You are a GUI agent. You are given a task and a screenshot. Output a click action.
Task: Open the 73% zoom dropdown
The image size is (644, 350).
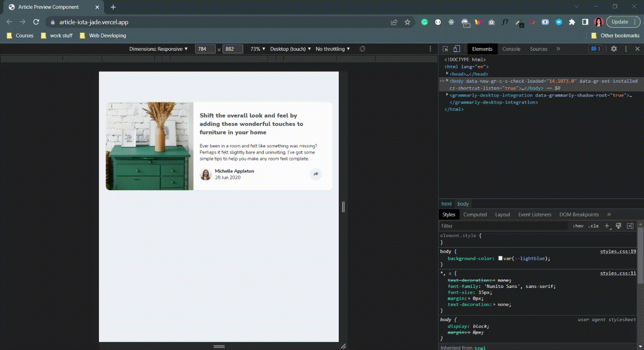[x=258, y=49]
